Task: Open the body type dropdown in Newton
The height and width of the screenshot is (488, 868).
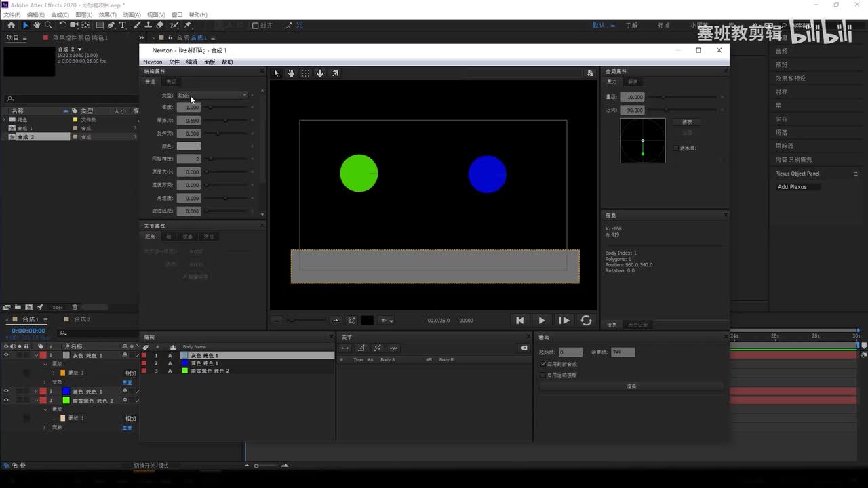Action: (212, 96)
